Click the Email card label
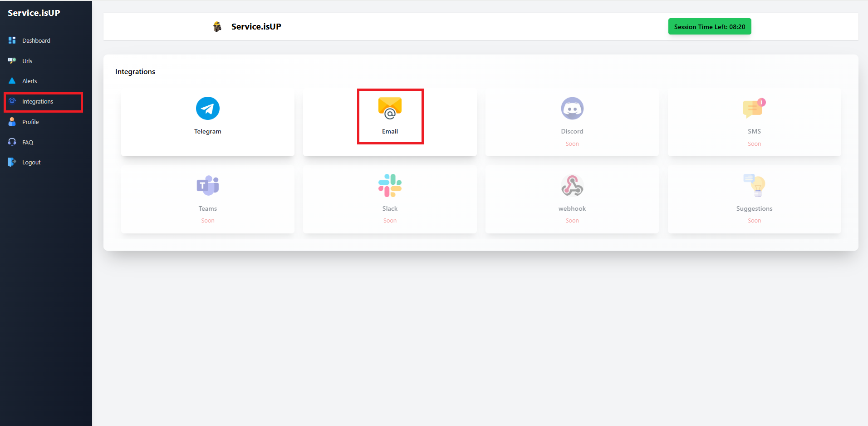Screen dimensions: 868x426 tap(390, 131)
